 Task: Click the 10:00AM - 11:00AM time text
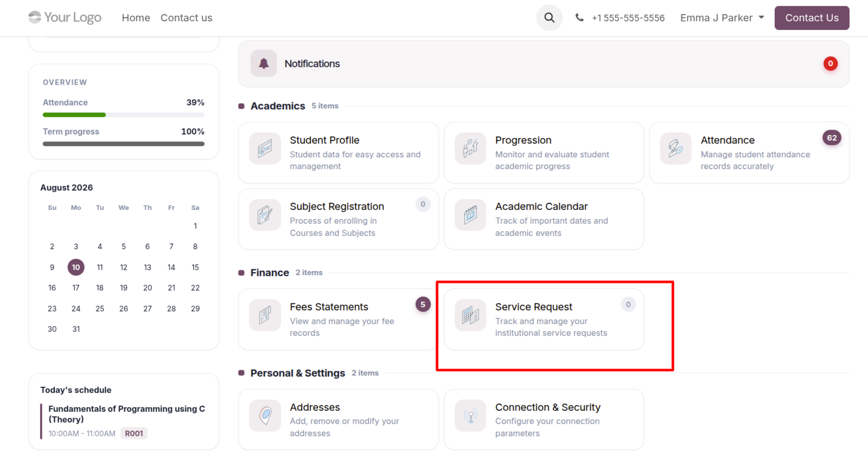tap(82, 433)
